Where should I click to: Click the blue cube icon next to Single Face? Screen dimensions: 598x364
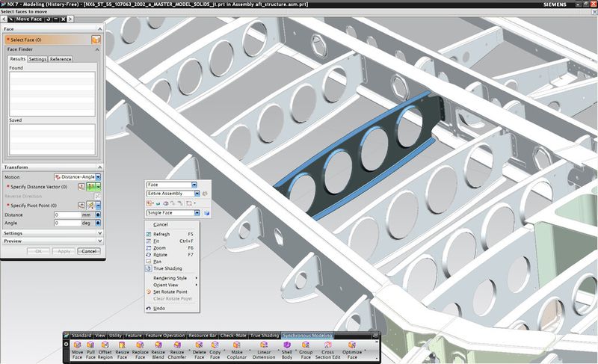[x=207, y=213]
